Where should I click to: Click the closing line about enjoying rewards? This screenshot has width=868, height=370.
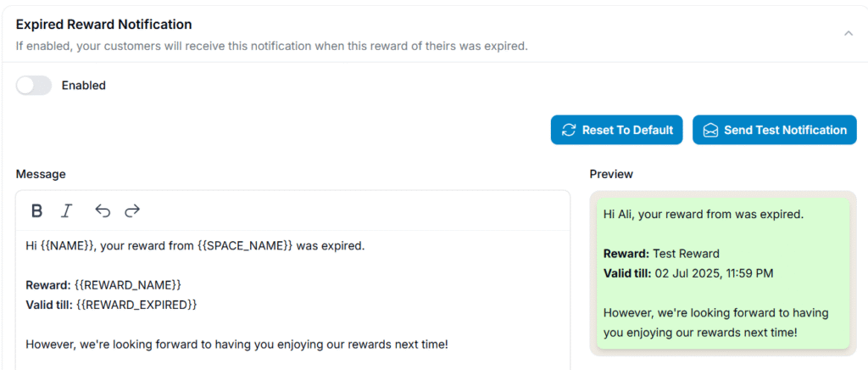236,345
